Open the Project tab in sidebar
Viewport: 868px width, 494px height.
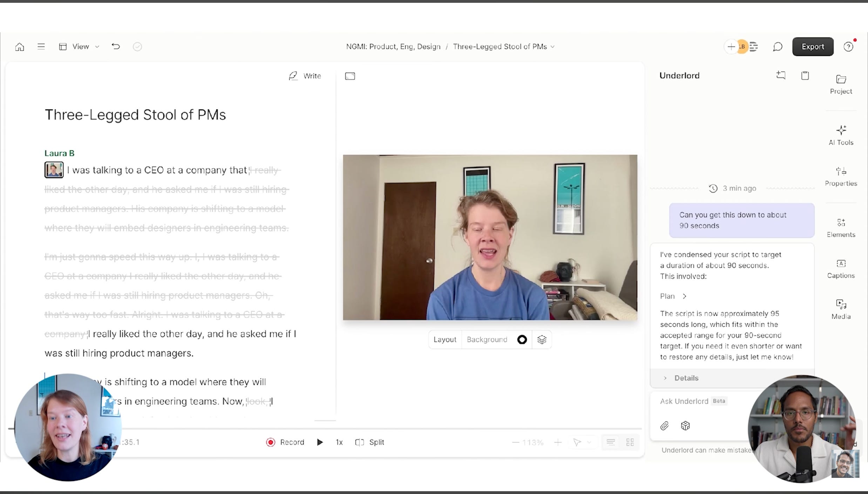pos(841,84)
